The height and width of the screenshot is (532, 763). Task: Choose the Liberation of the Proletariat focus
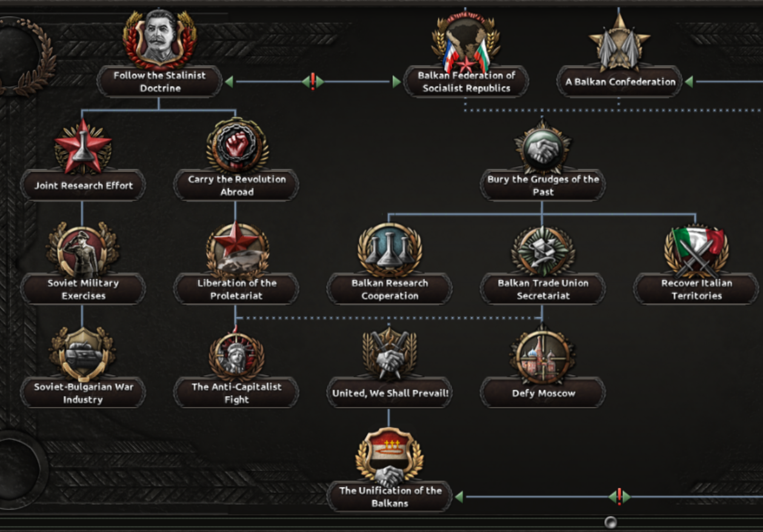pyautogui.click(x=236, y=289)
